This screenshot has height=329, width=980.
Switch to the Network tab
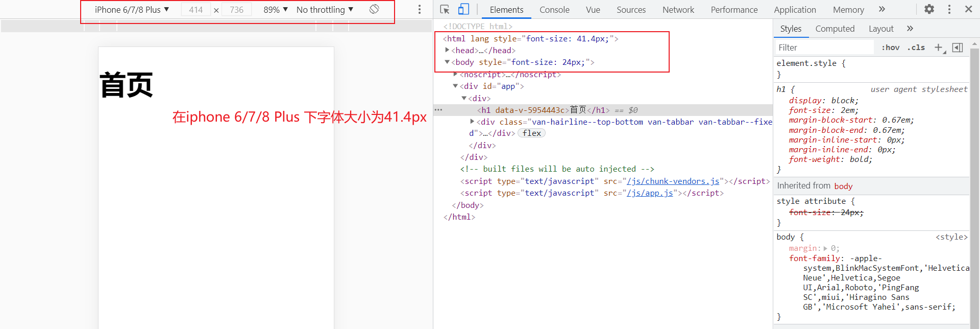click(x=678, y=10)
